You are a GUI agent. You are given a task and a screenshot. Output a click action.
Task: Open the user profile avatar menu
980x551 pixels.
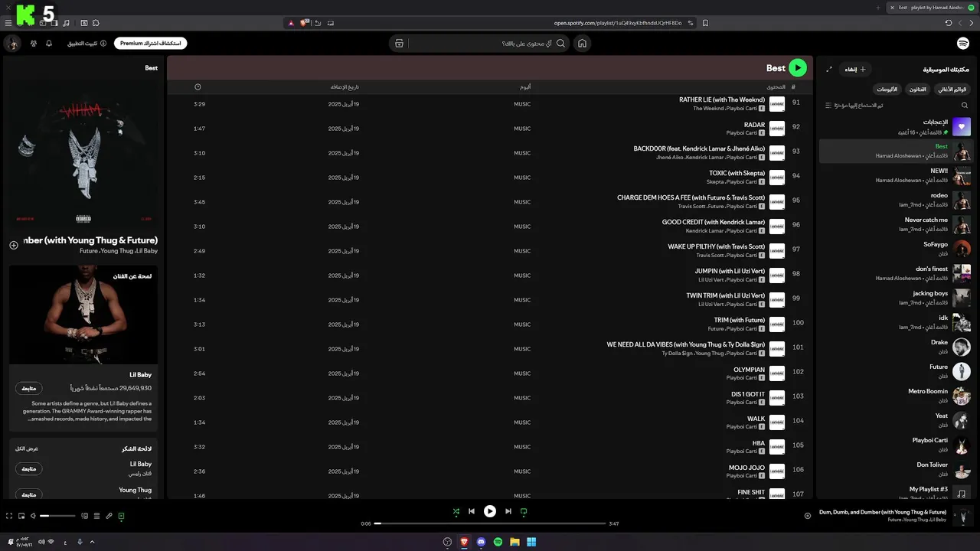[x=12, y=44]
